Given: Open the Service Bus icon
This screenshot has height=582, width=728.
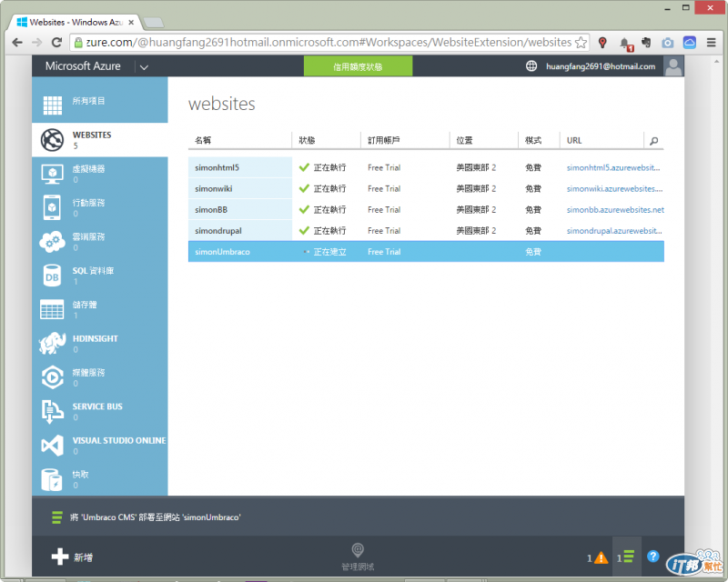Looking at the screenshot, I should [52, 412].
